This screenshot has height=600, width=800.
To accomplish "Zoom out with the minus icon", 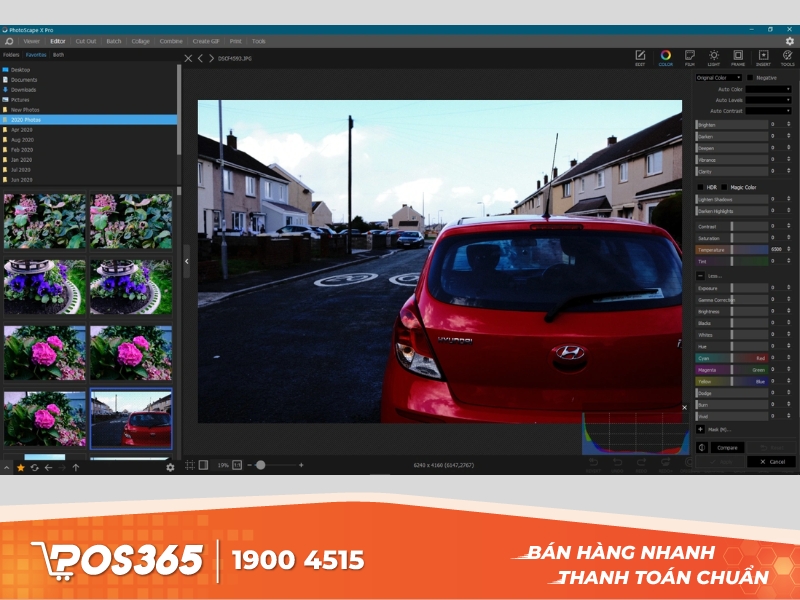I will point(249,465).
